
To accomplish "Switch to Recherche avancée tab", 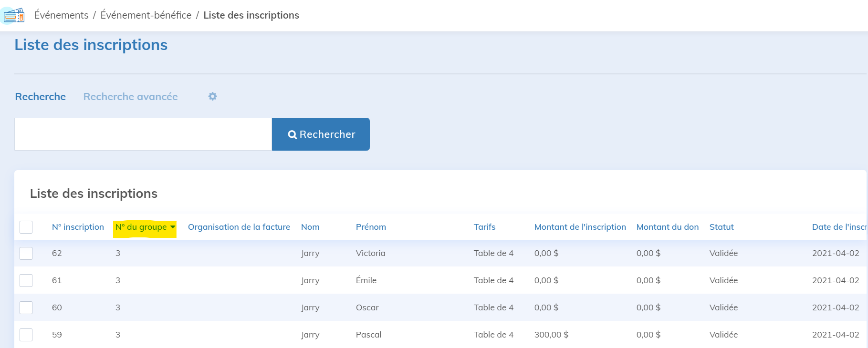I will [x=130, y=97].
